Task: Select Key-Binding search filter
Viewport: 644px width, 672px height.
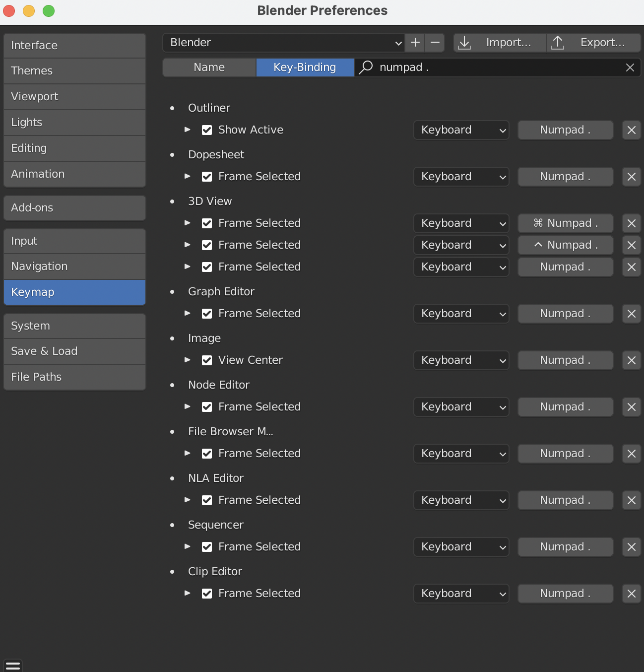Action: point(305,67)
